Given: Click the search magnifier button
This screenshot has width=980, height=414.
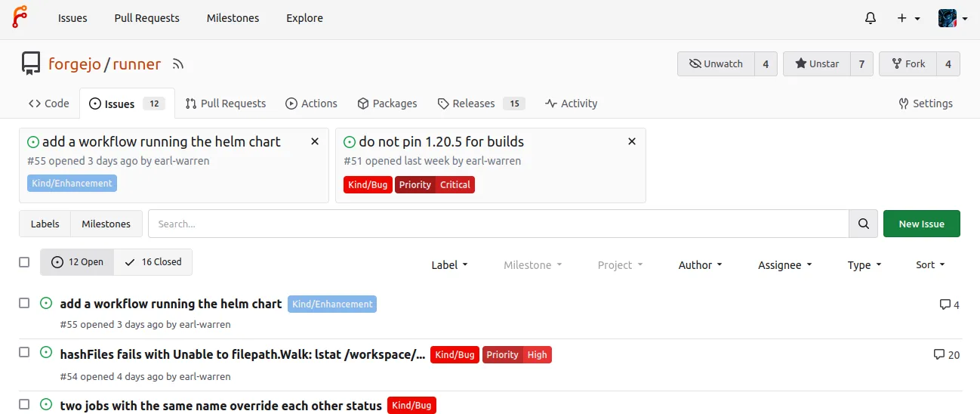Looking at the screenshot, I should (863, 224).
